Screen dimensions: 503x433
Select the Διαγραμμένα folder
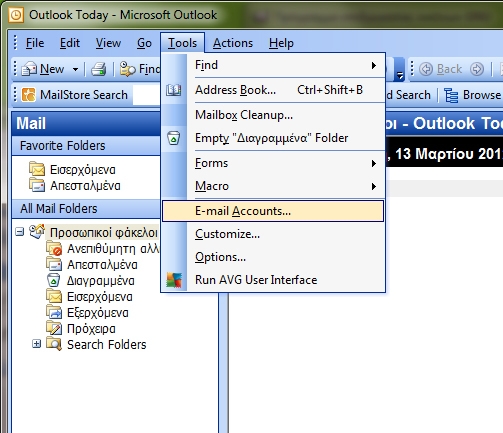pos(101,281)
